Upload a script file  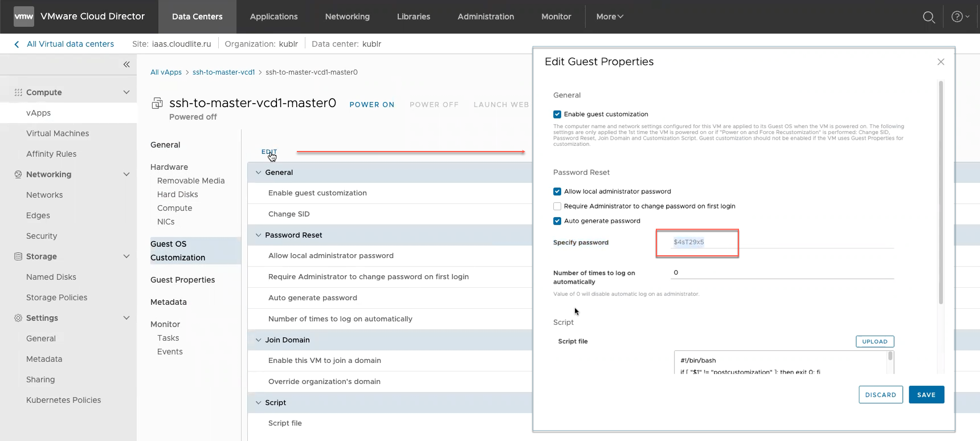[x=875, y=341]
